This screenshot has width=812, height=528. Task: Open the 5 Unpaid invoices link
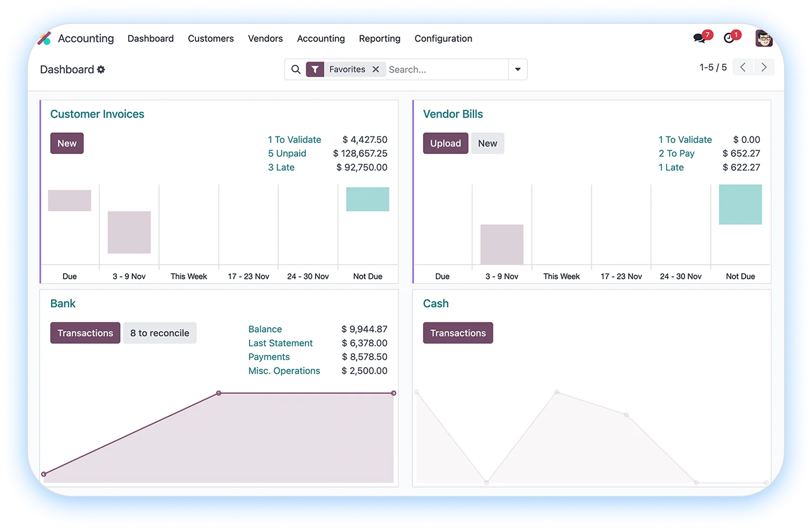pos(287,153)
